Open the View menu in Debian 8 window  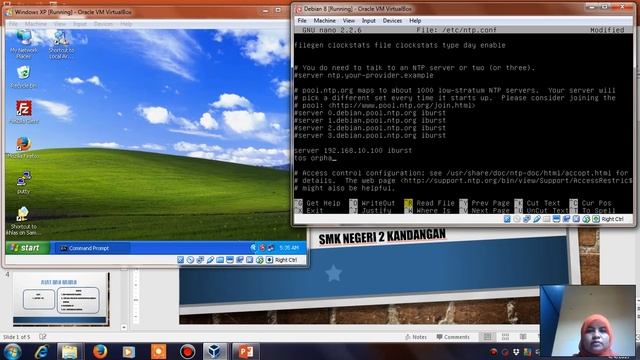(x=348, y=20)
